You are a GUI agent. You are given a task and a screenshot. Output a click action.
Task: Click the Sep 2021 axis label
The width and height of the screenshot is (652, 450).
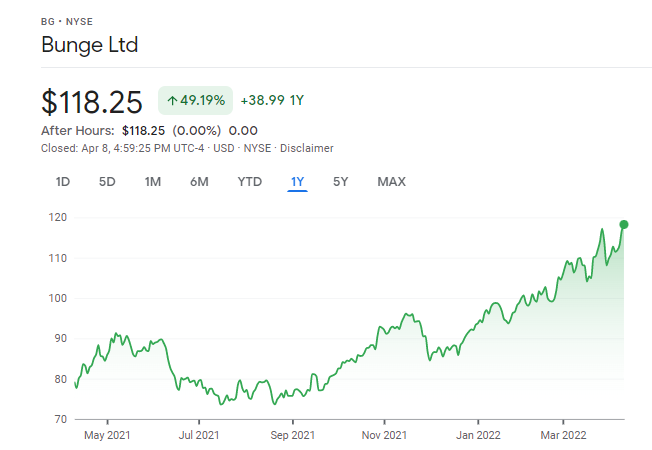pyautogui.click(x=293, y=435)
